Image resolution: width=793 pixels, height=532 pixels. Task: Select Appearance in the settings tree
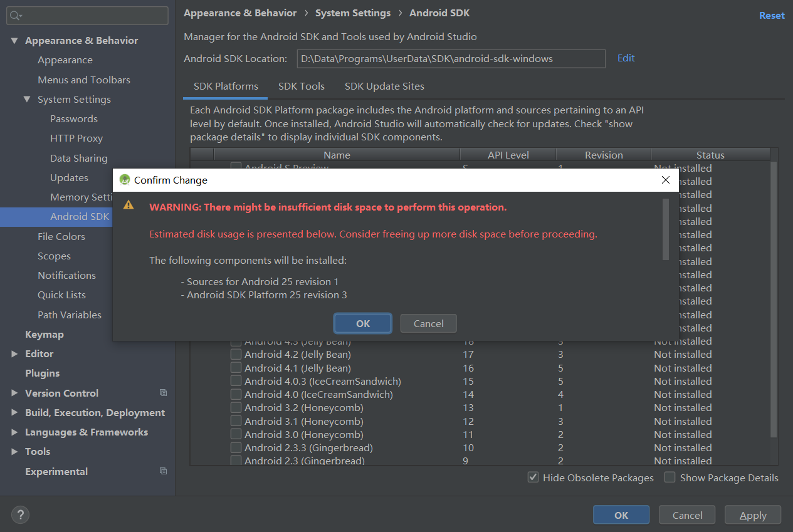point(65,60)
